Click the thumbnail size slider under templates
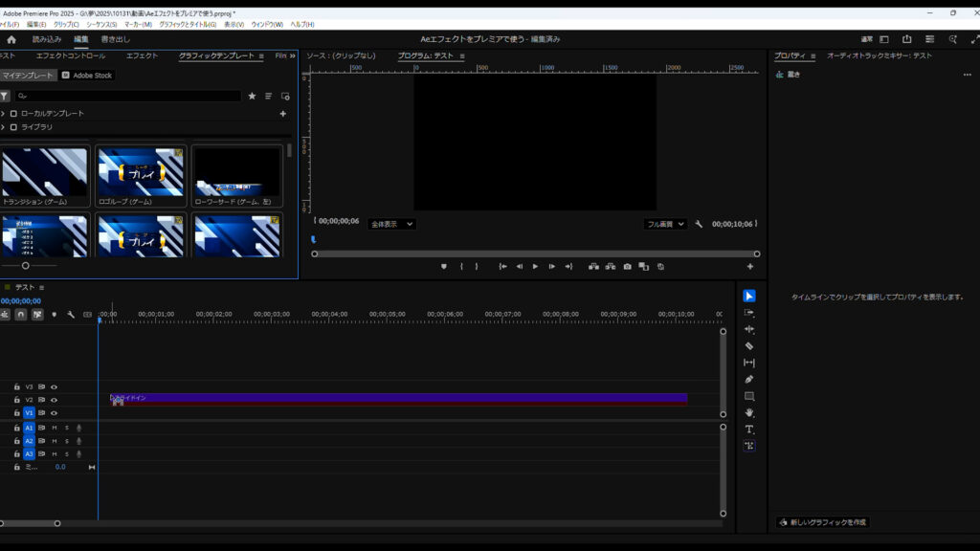The width and height of the screenshot is (980, 551). point(26,265)
